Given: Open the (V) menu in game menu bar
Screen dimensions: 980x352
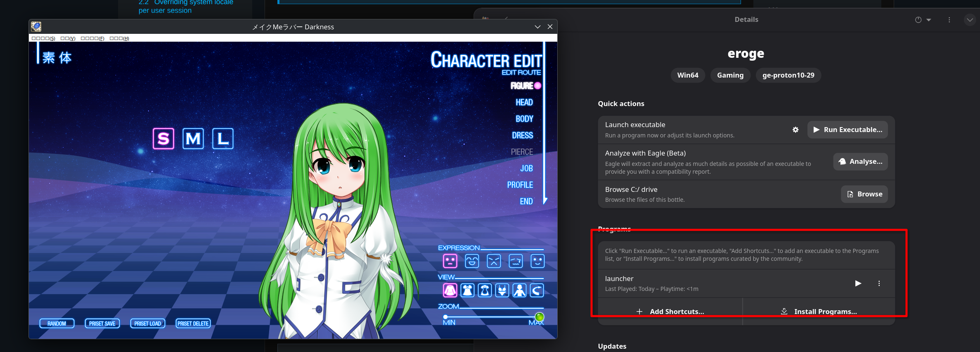Looking at the screenshot, I should coord(68,38).
